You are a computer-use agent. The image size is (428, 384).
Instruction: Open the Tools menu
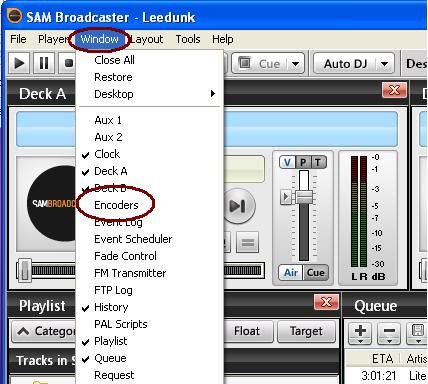pyautogui.click(x=188, y=39)
